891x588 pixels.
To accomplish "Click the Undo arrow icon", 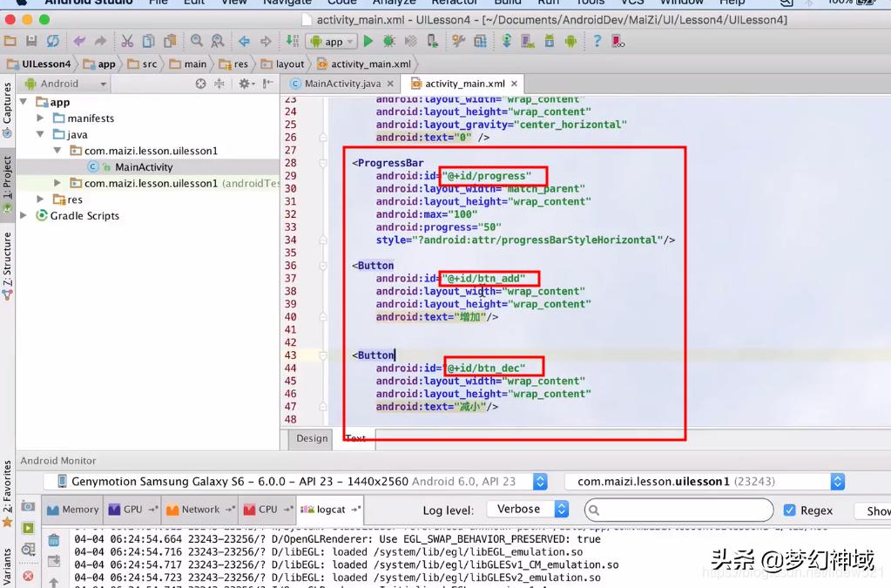I will 79,41.
